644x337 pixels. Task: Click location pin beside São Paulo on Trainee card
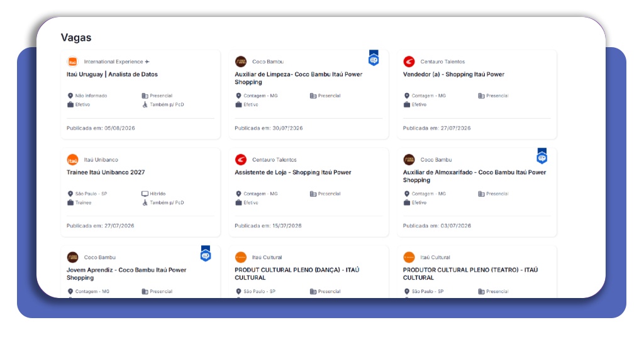coord(70,194)
